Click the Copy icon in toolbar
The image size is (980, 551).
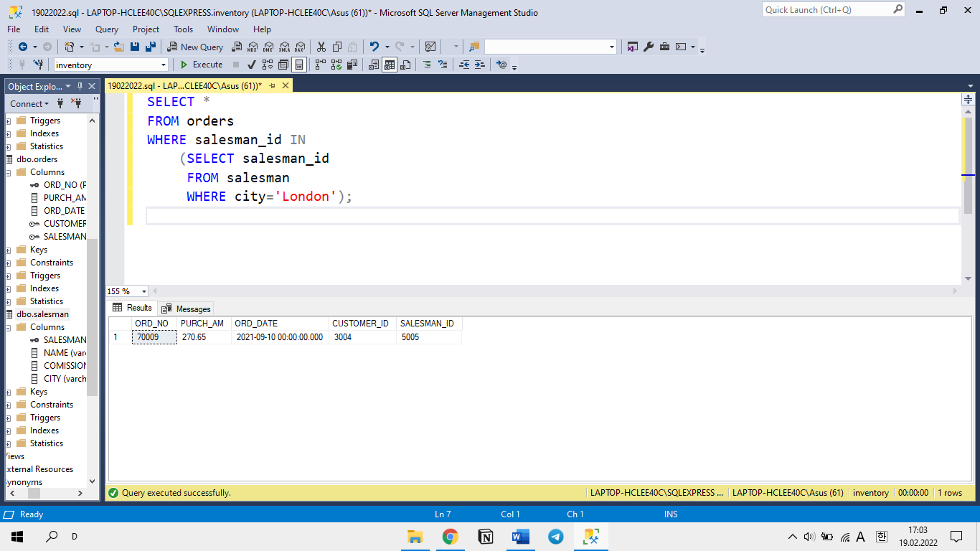[336, 47]
